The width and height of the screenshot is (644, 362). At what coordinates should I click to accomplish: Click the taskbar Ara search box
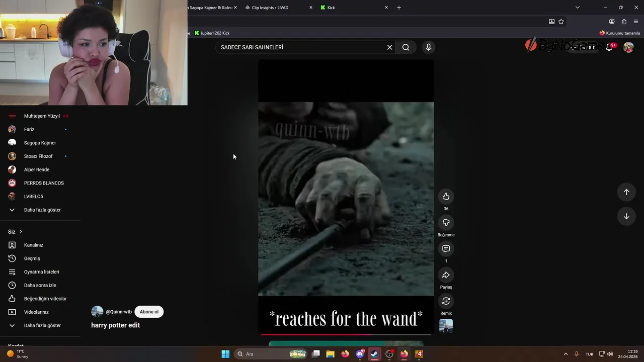pyautogui.click(x=271, y=354)
